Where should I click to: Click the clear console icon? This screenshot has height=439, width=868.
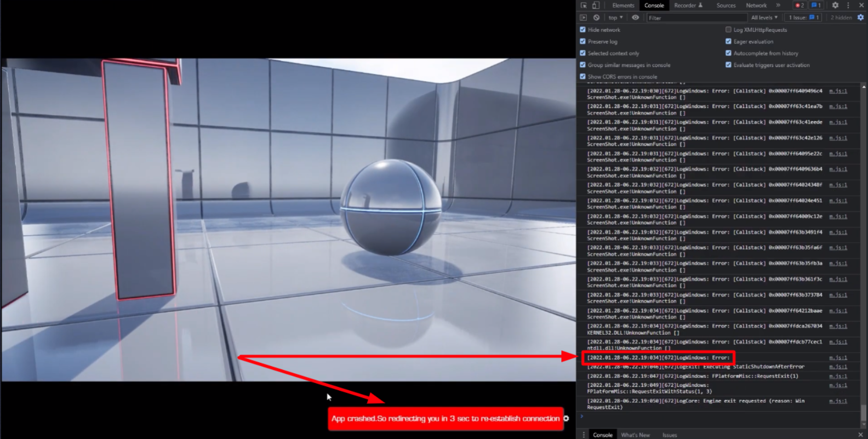pyautogui.click(x=596, y=18)
